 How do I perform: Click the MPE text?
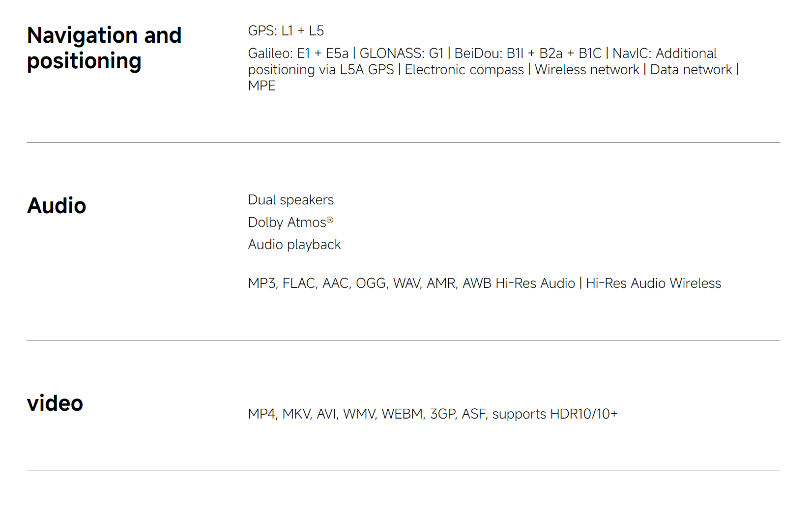pos(262,86)
